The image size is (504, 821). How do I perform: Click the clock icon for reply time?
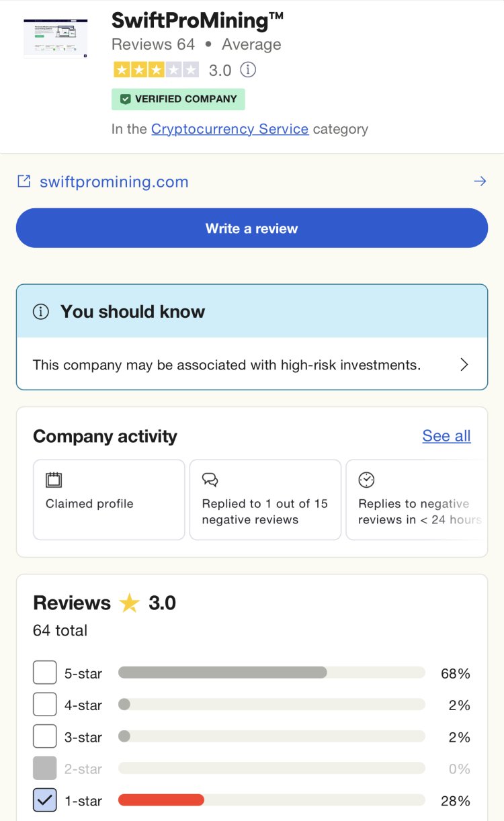pos(367,479)
